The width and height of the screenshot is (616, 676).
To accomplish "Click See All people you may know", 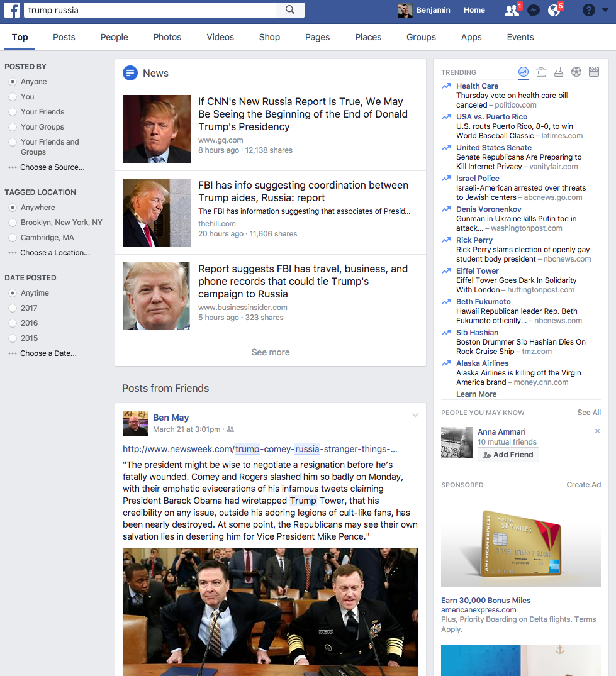I will [589, 413].
